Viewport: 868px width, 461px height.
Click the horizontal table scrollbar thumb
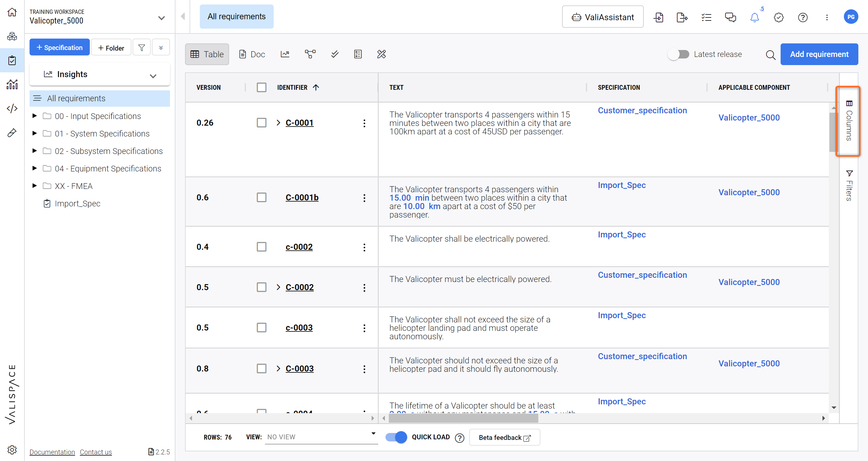coord(463,419)
